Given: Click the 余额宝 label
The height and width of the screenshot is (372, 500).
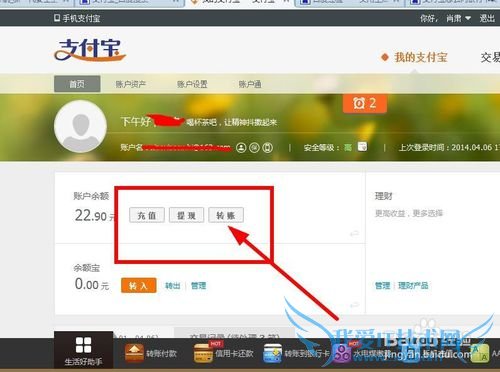Looking at the screenshot, I should coord(87,268).
